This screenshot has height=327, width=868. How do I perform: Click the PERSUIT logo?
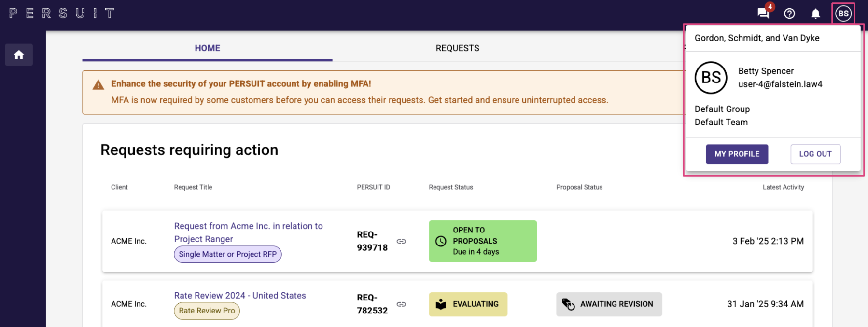pos(62,13)
